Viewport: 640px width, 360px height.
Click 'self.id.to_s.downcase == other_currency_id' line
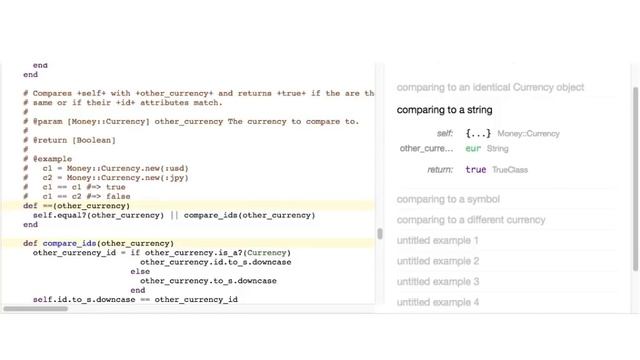coord(135,300)
